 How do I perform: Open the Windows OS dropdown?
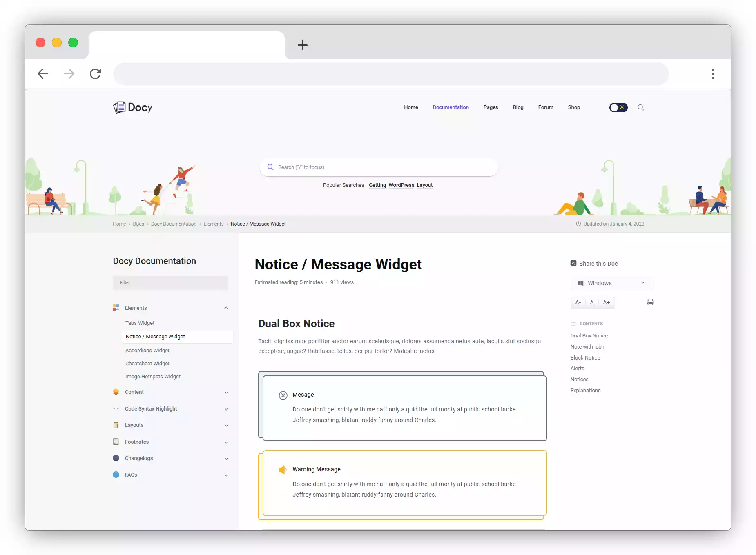pos(612,283)
